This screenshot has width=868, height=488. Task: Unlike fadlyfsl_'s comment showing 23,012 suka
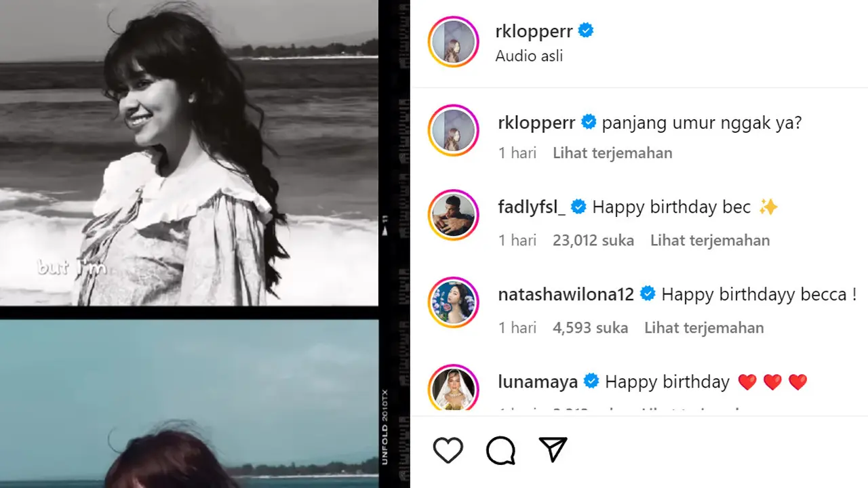click(x=593, y=240)
